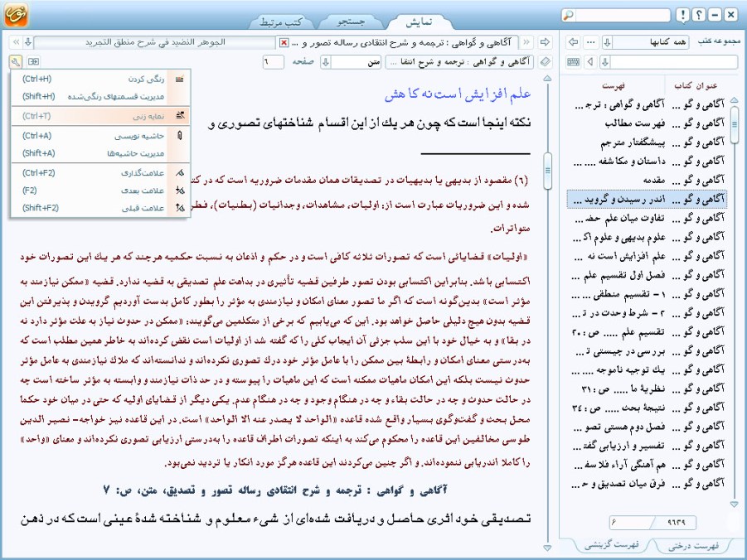The width and height of the screenshot is (747, 560).
Task: Click the عنوان كتاب column header
Action: 696,85
